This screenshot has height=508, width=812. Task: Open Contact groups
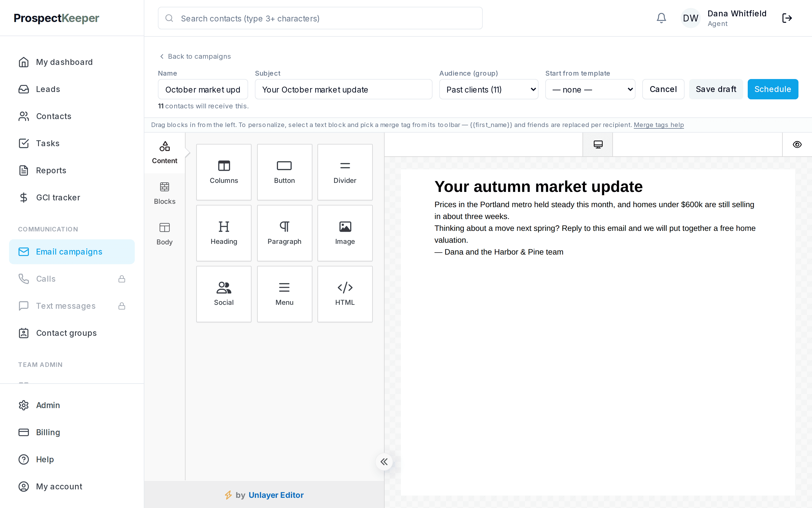[72, 333]
